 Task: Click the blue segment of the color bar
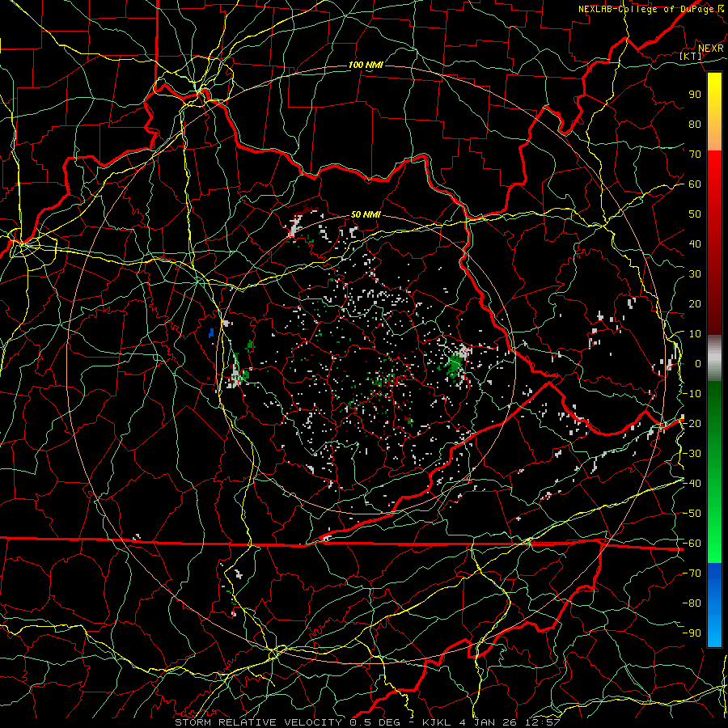pos(714,605)
